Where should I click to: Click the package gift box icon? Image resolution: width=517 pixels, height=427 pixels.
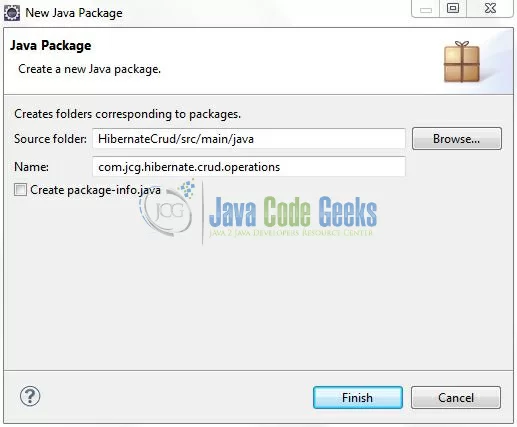(462, 62)
